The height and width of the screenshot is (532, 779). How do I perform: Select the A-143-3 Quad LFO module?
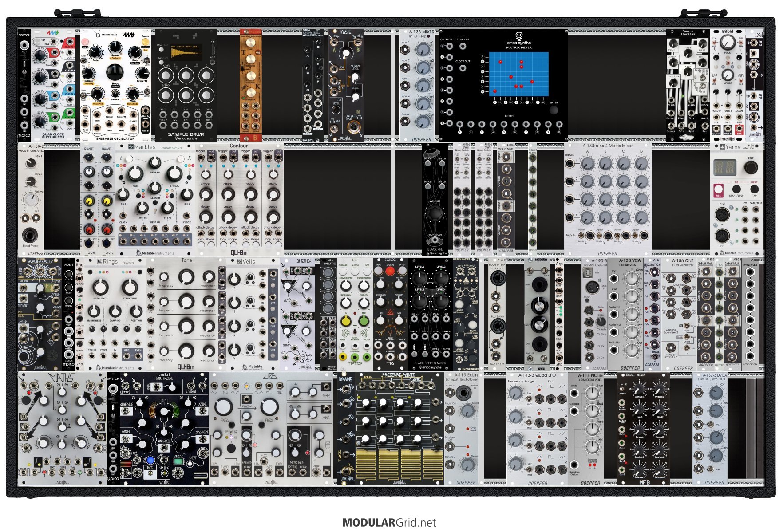[537, 429]
